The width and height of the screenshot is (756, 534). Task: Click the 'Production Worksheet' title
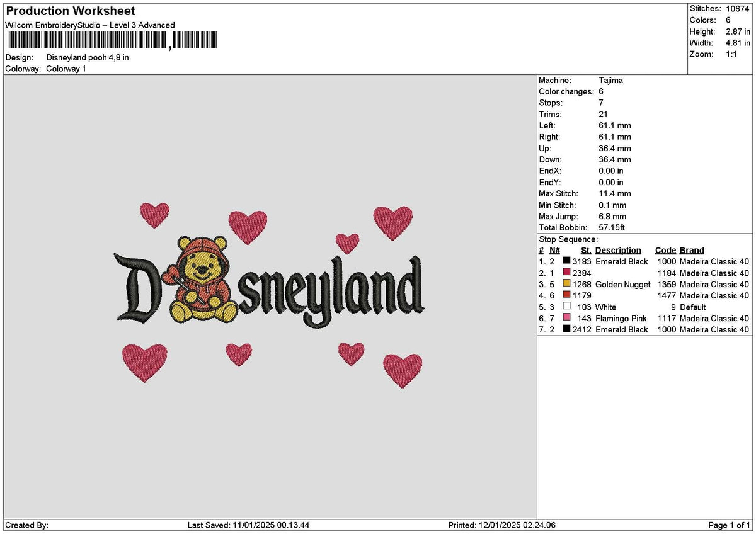click(71, 11)
